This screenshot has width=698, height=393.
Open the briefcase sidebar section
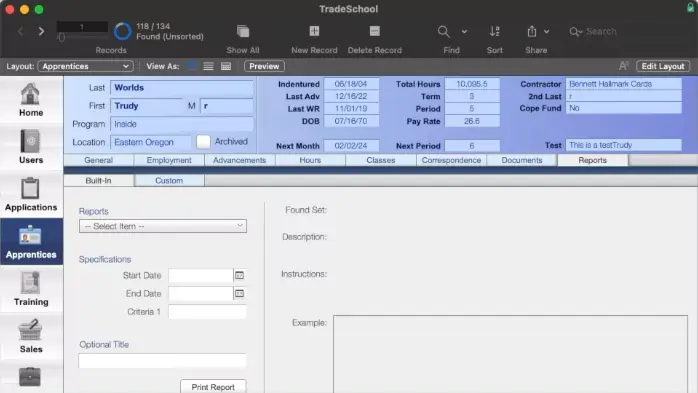[x=30, y=377]
